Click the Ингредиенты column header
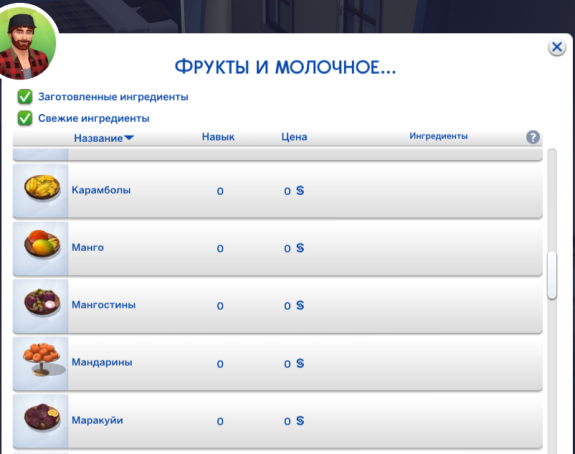This screenshot has width=575, height=454. (x=439, y=136)
